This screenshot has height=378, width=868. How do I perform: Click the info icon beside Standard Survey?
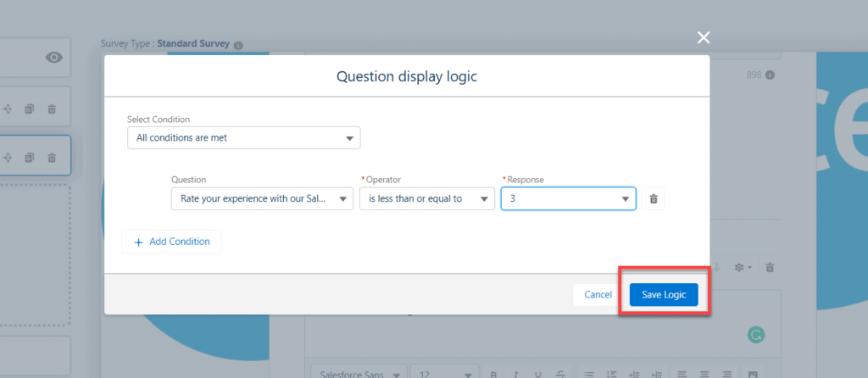pyautogui.click(x=238, y=45)
